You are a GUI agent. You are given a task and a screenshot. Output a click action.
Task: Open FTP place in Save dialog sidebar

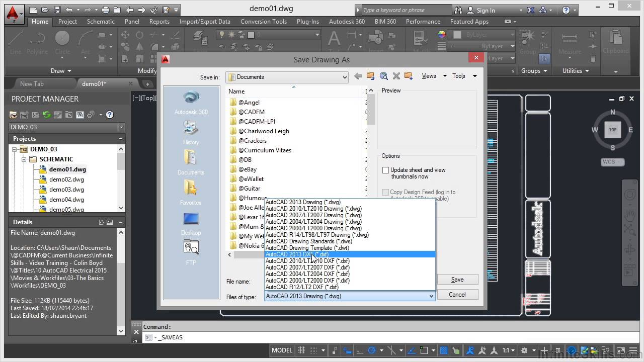point(191,252)
